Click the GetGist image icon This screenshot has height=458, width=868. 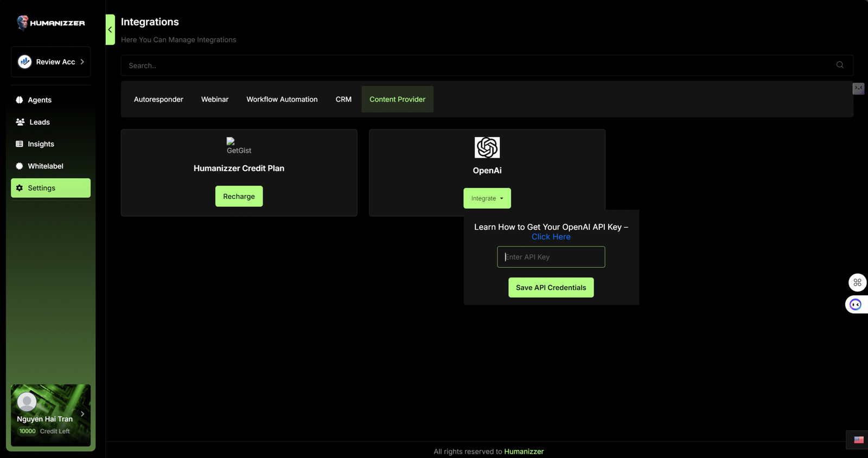tap(239, 146)
